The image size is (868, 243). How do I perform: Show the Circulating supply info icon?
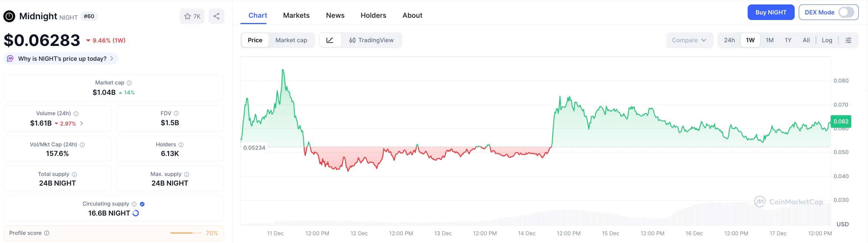tap(134, 204)
